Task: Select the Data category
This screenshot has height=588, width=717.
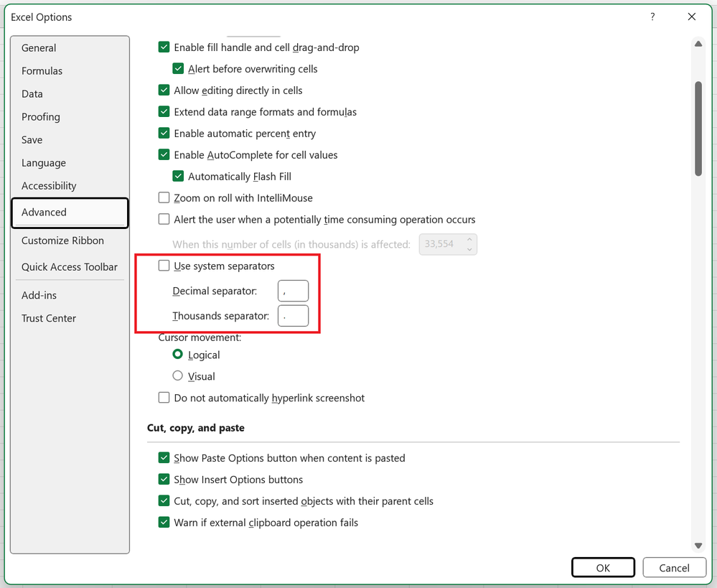Action: (x=70, y=94)
